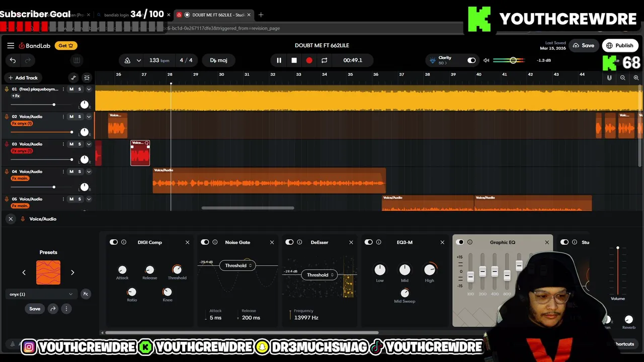The height and width of the screenshot is (362, 644).
Task: Click the undo arrow icon
Action: (x=13, y=60)
